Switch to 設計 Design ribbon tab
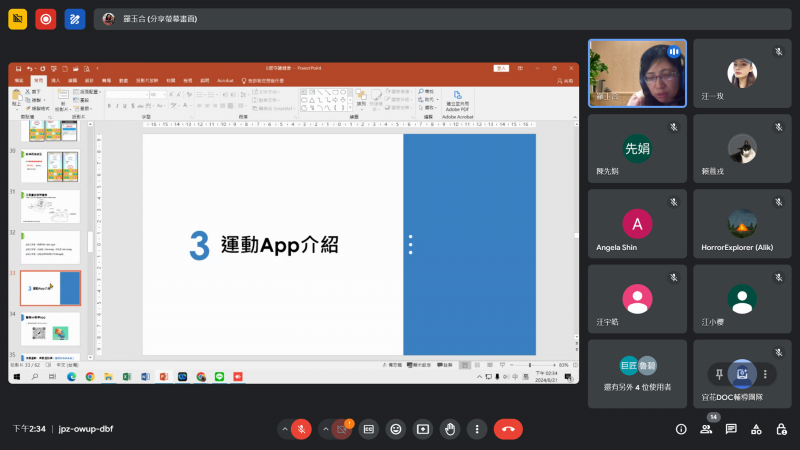Viewport: 800px width, 450px height. [x=89, y=81]
